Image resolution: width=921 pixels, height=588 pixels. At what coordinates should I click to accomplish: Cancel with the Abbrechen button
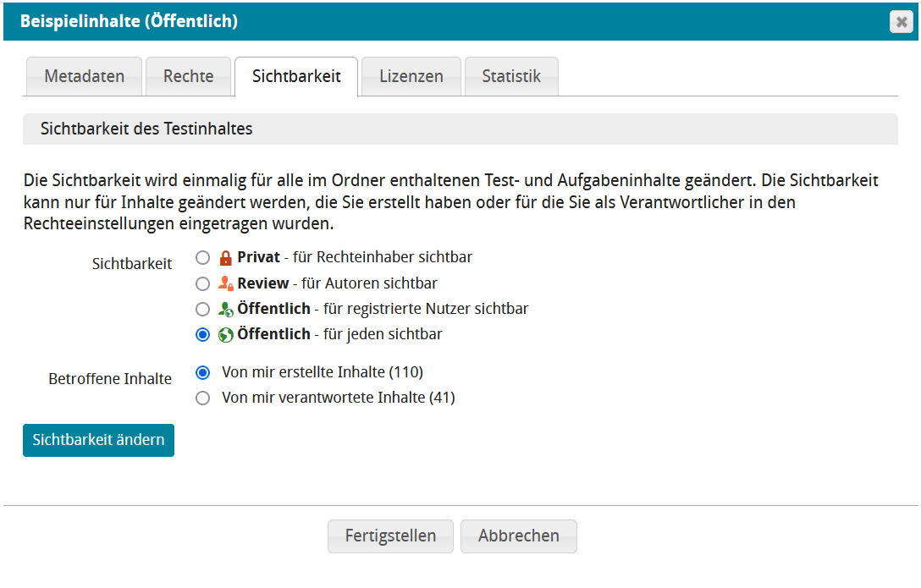click(x=518, y=536)
